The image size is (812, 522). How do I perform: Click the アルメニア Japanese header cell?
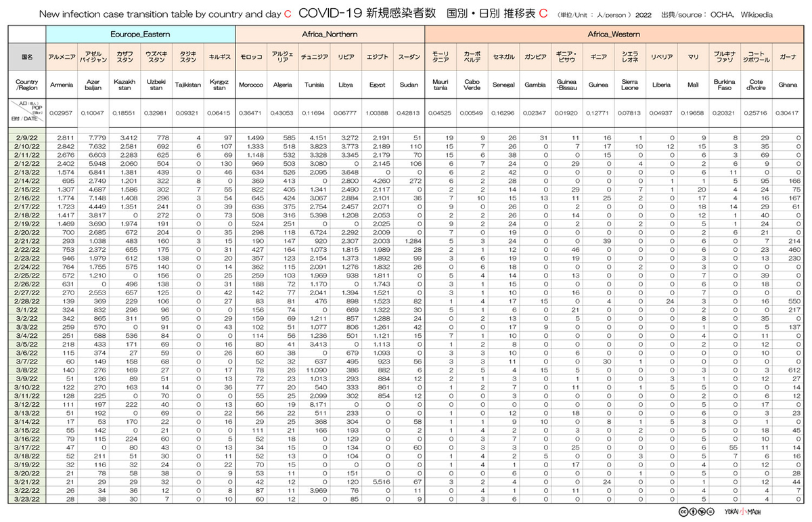(62, 58)
